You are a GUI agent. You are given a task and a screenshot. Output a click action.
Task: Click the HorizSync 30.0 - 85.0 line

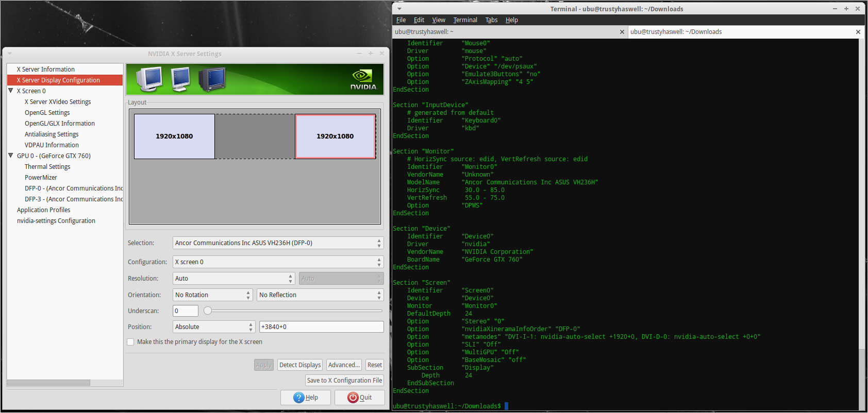456,190
